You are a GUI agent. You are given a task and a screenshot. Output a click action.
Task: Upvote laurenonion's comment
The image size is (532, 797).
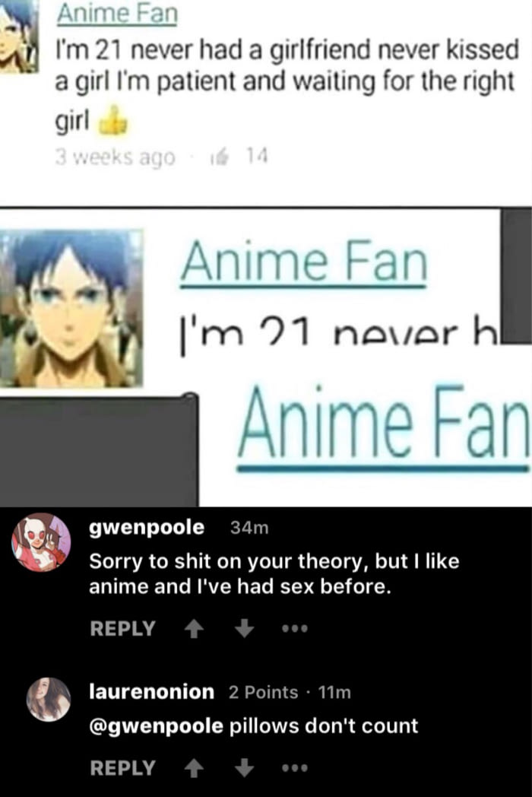pos(193,768)
